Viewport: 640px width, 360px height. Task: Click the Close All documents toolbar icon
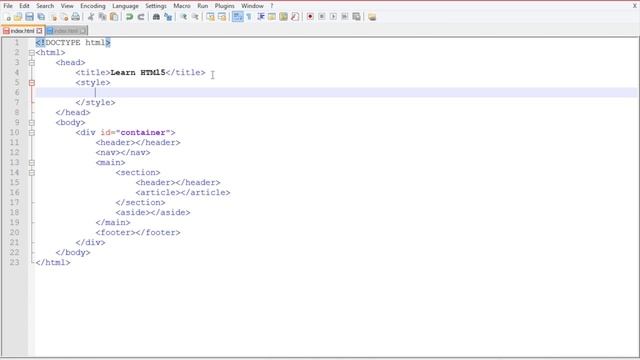pyautogui.click(x=64, y=17)
